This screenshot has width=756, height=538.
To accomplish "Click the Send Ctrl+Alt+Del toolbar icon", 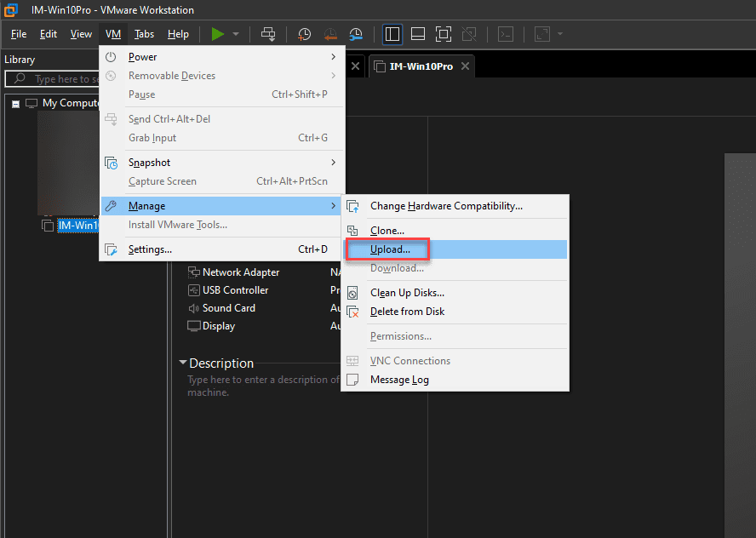I will [x=268, y=34].
